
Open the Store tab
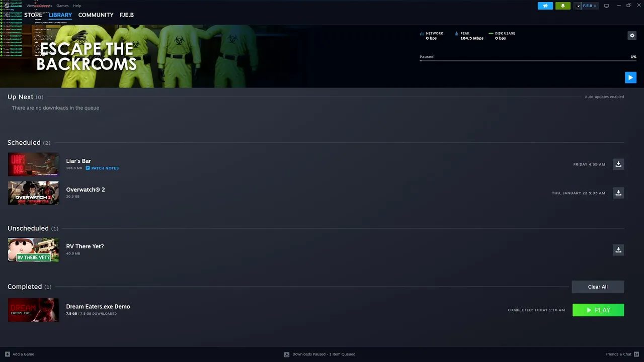point(33,15)
